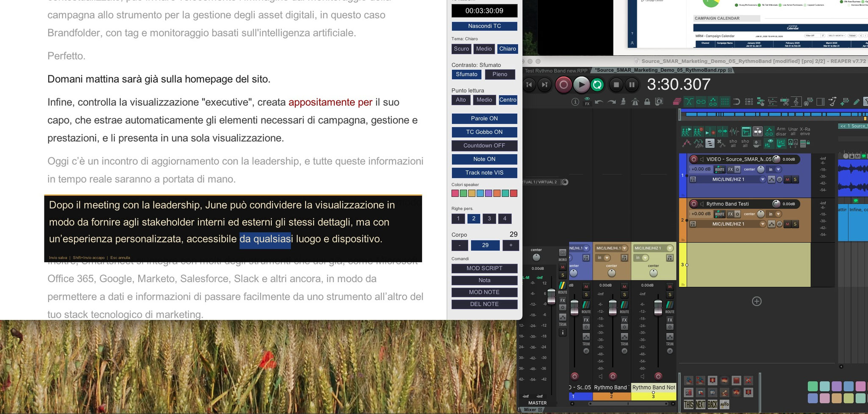
Task: Select the Source_SMAR_Marketing_Demo_05_RythmoBand.rpp project tab
Action: 661,70
